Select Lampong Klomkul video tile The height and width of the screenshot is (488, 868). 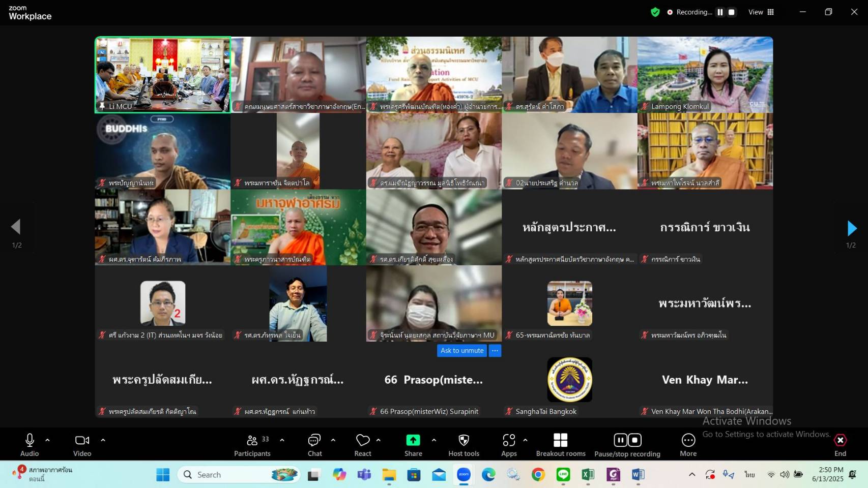coord(705,75)
